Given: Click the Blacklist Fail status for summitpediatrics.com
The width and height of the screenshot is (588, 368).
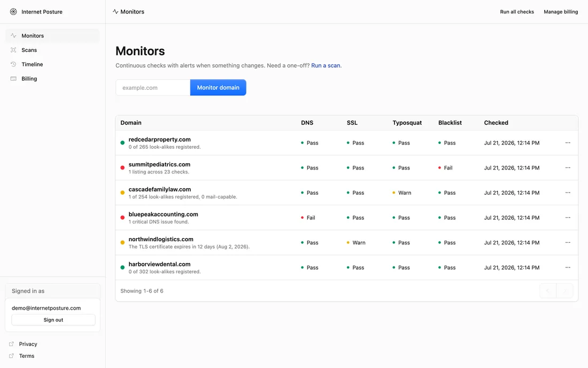Looking at the screenshot, I should [x=445, y=167].
